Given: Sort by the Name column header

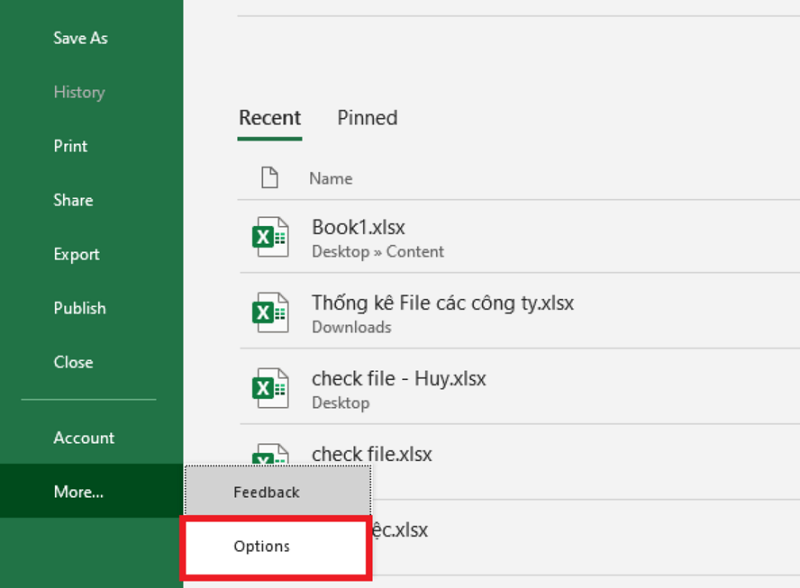Looking at the screenshot, I should click(x=330, y=178).
